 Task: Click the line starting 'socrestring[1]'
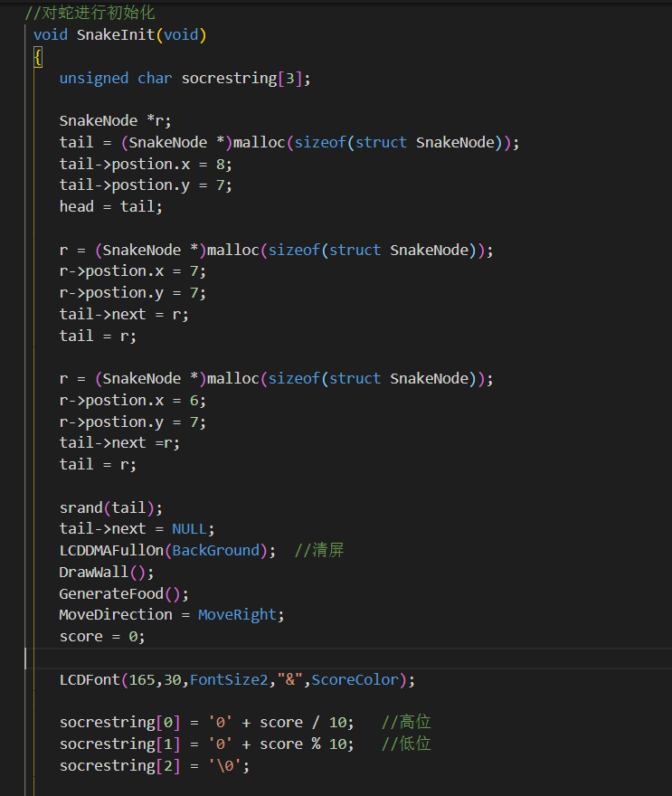tap(206, 744)
